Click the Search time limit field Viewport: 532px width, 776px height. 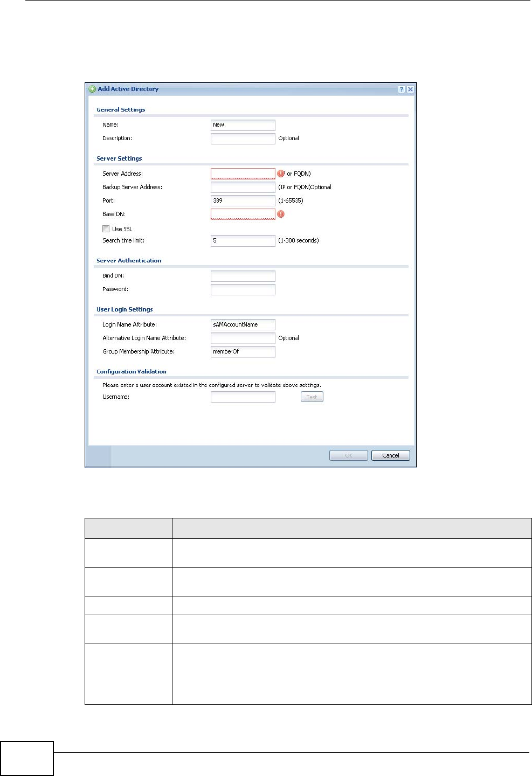[x=243, y=240]
